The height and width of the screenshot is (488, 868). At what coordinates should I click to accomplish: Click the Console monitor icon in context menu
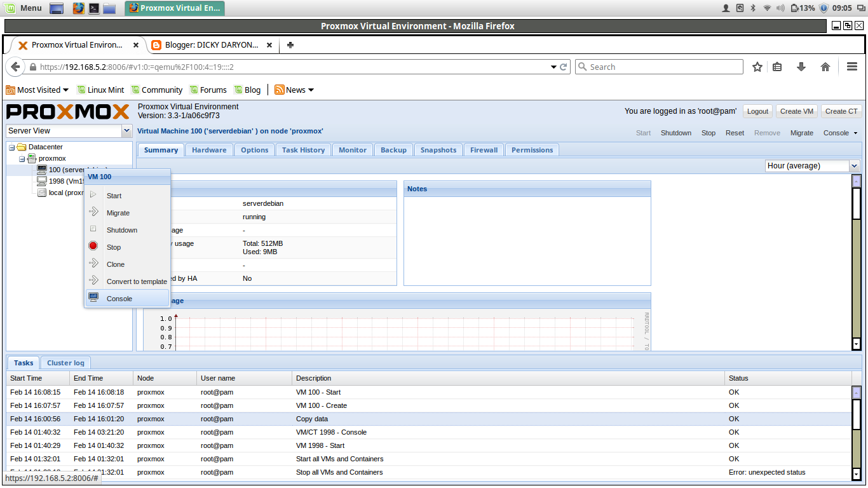[x=93, y=298]
